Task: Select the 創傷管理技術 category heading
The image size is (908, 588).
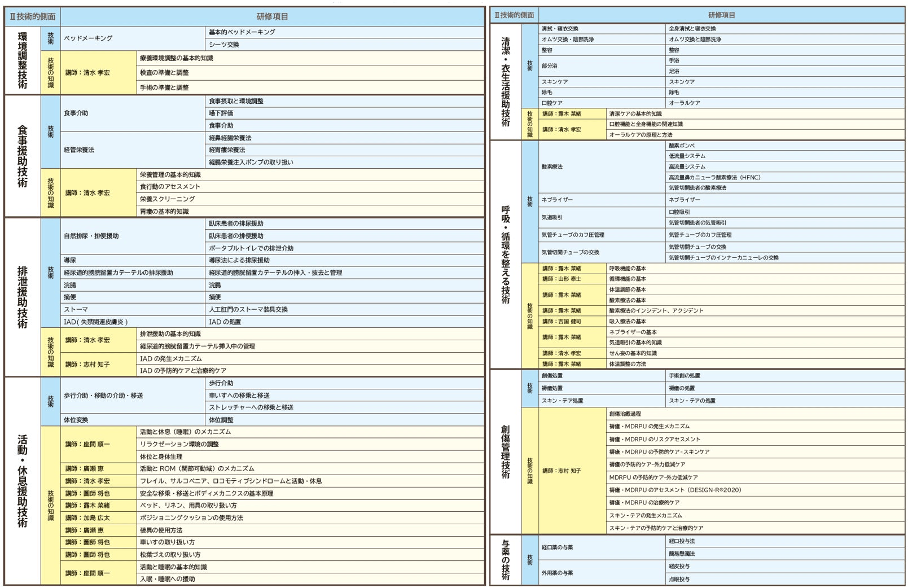Action: [x=506, y=452]
